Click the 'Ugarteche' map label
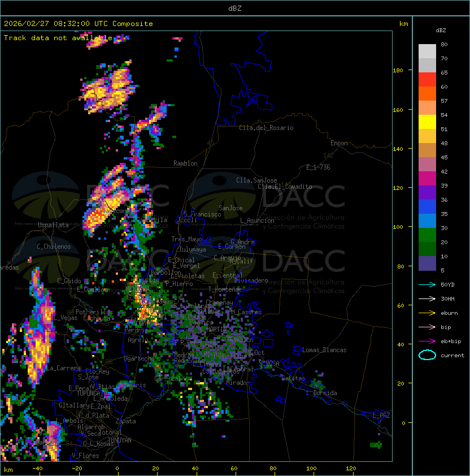Viewport: 470px width, 476px height. [140, 358]
